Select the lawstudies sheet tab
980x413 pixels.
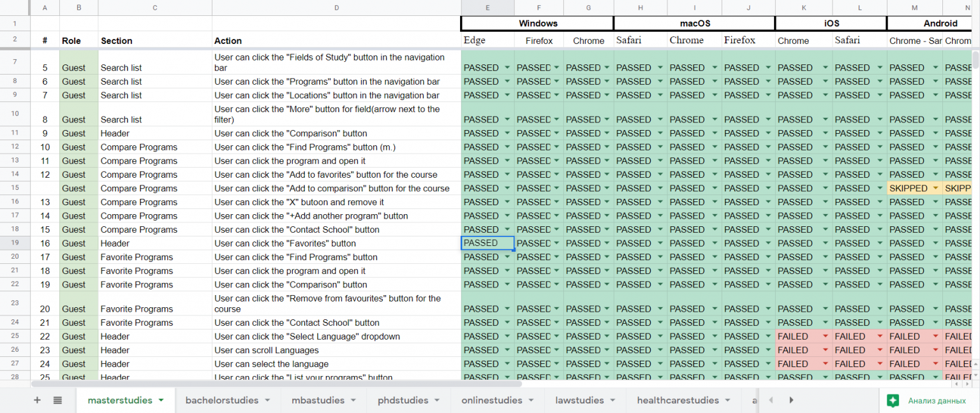[579, 400]
